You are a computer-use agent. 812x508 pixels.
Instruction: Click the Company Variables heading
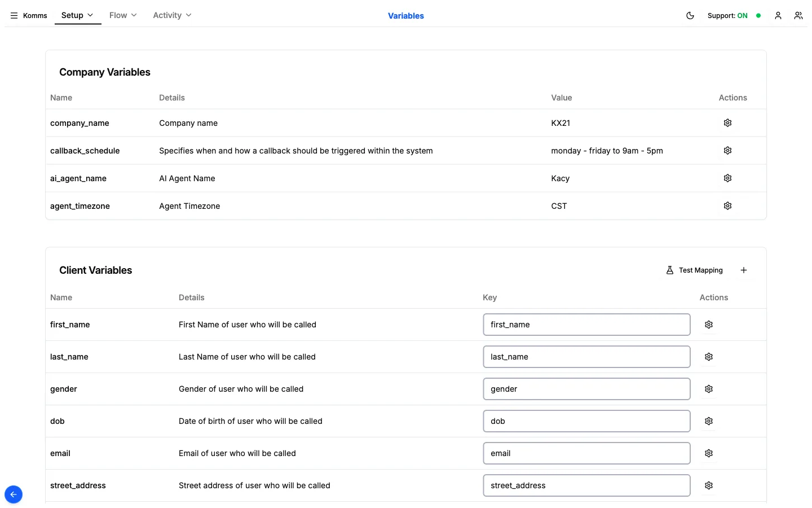[105, 72]
